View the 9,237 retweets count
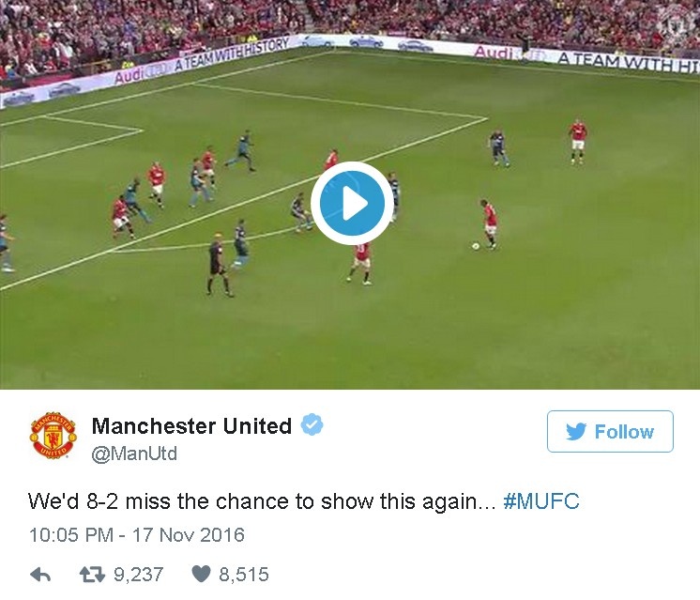Viewport: 700px width, 600px height. tap(138, 575)
